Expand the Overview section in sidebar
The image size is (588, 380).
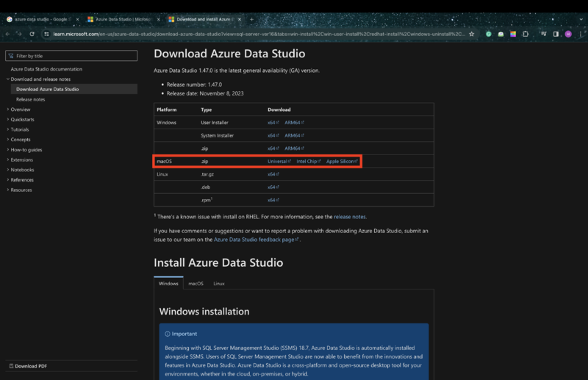point(21,110)
